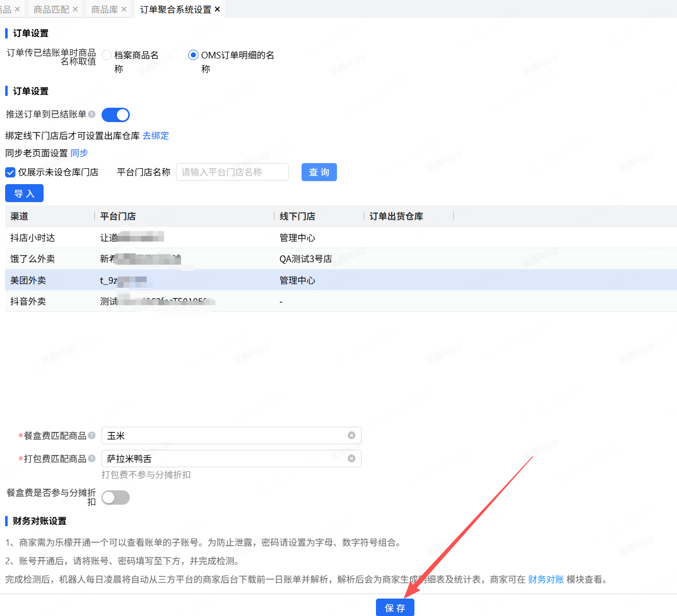Screen dimensions: 677x616
Task: Select the 抖音外卖 row
Action: pyautogui.click(x=341, y=302)
